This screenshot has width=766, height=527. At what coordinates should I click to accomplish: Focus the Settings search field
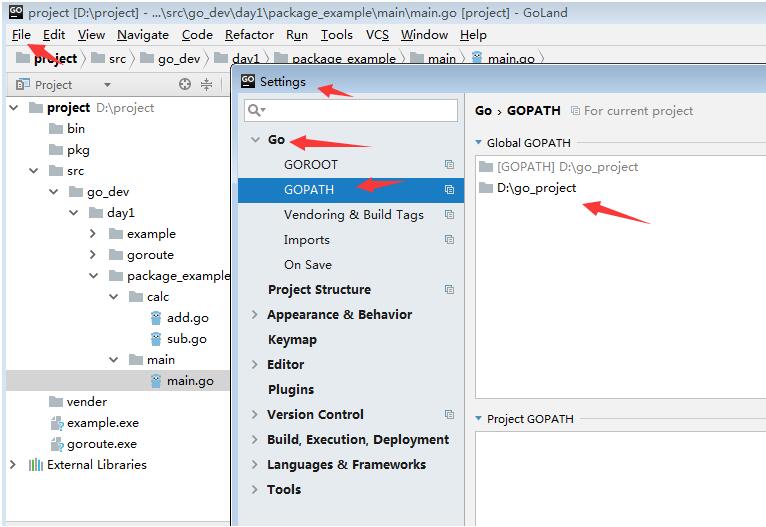[351, 110]
